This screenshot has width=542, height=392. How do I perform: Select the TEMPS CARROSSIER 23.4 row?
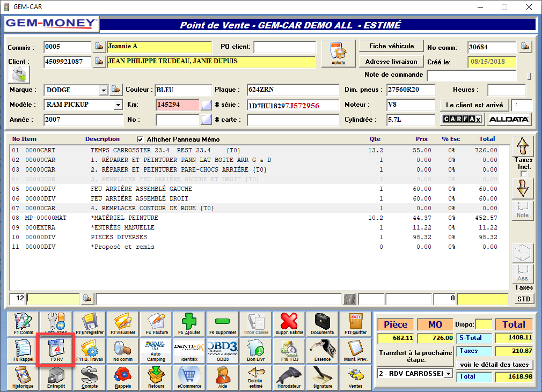pyautogui.click(x=255, y=150)
